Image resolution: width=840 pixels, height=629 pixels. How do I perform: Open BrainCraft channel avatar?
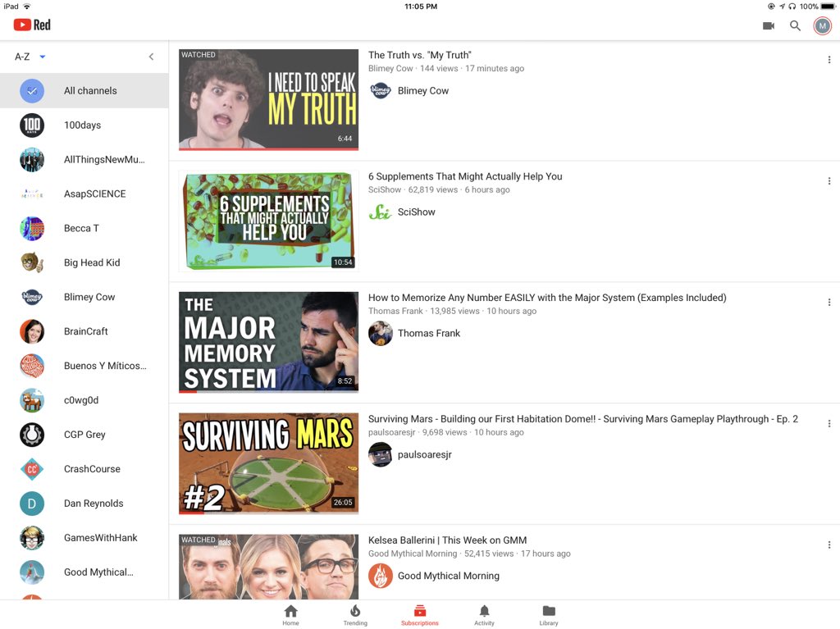coord(32,331)
